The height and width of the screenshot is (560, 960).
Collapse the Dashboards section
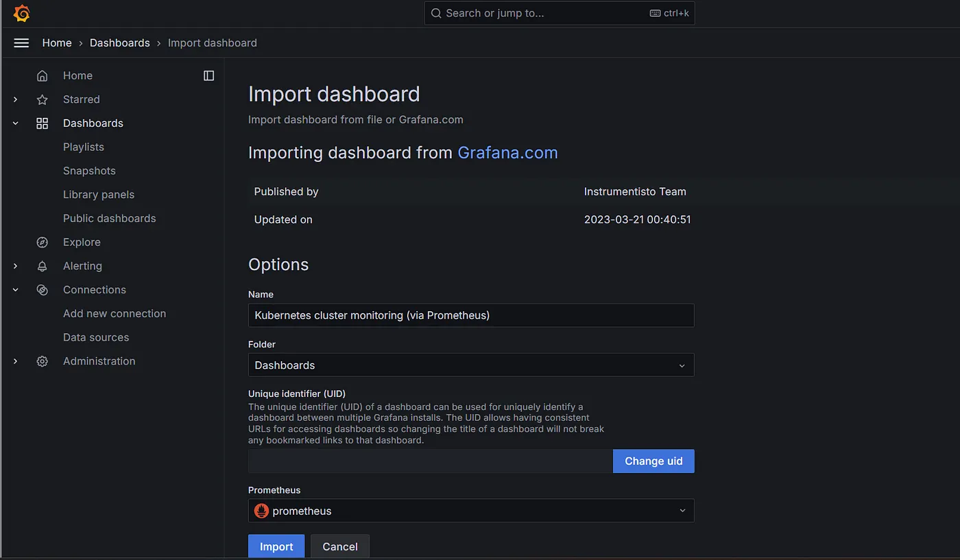coord(16,123)
